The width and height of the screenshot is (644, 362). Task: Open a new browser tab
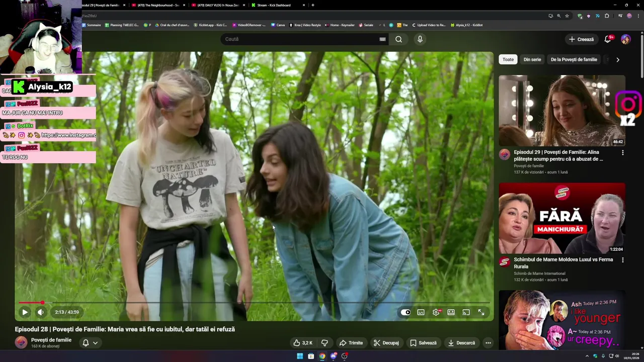(313, 5)
